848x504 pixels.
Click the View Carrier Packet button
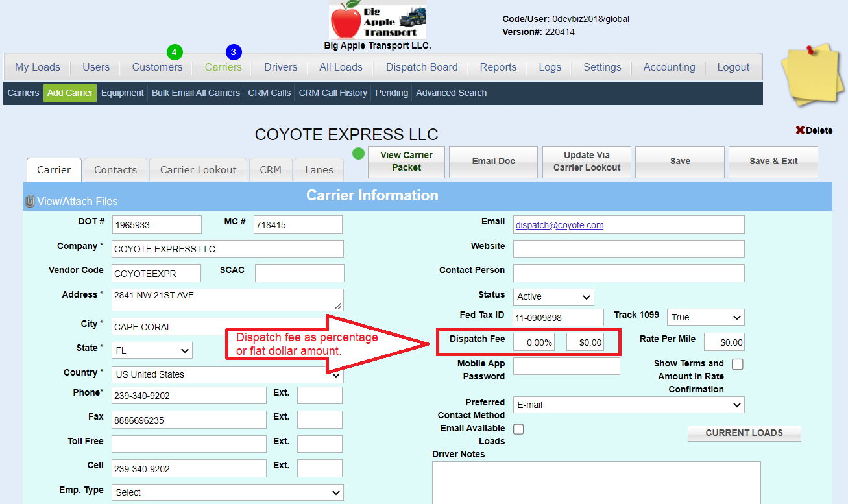[406, 162]
